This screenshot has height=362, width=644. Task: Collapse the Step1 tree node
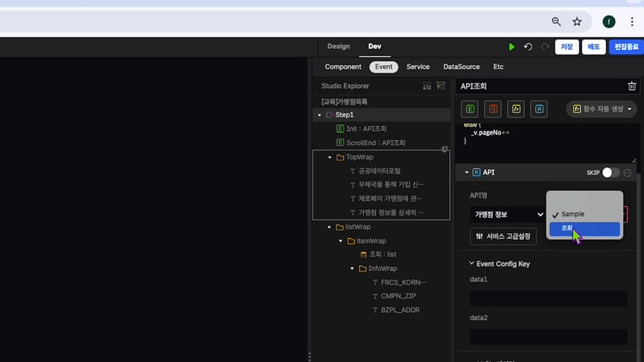point(320,115)
